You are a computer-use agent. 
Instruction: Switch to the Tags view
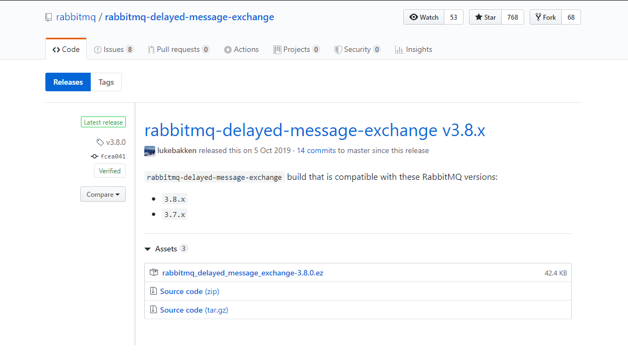click(106, 82)
